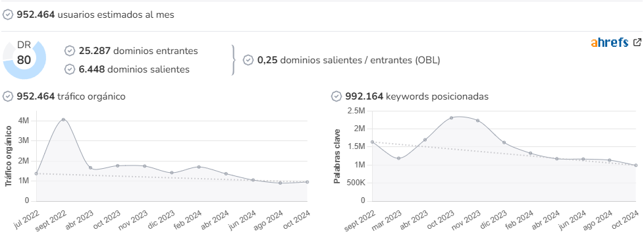The image size is (644, 240).
Task: Click the ahrefs logo
Action: click(x=610, y=42)
